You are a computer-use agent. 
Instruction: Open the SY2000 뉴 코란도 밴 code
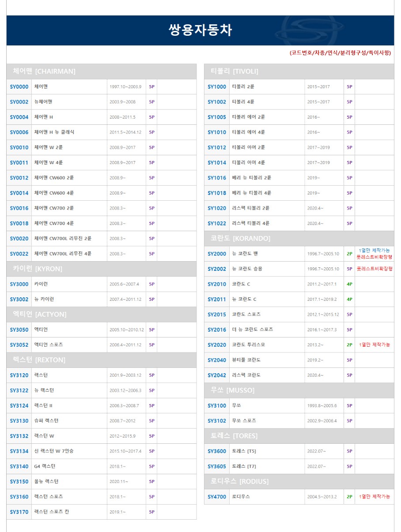[217, 254]
